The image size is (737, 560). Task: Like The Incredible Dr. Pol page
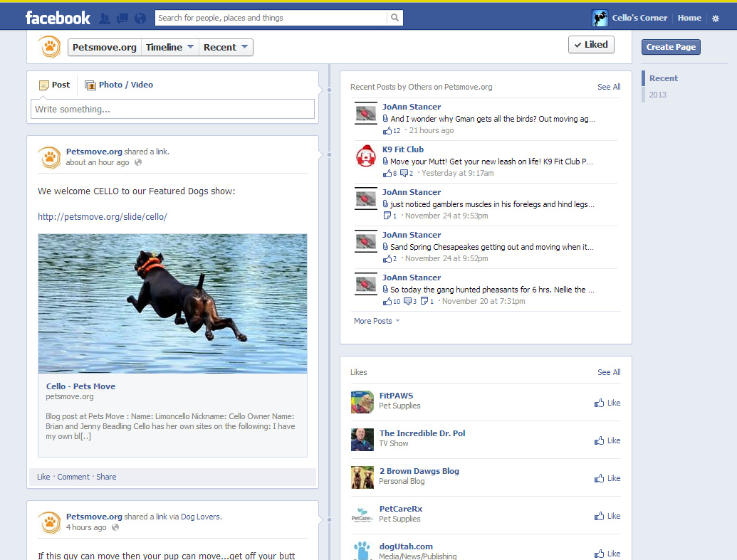point(607,440)
